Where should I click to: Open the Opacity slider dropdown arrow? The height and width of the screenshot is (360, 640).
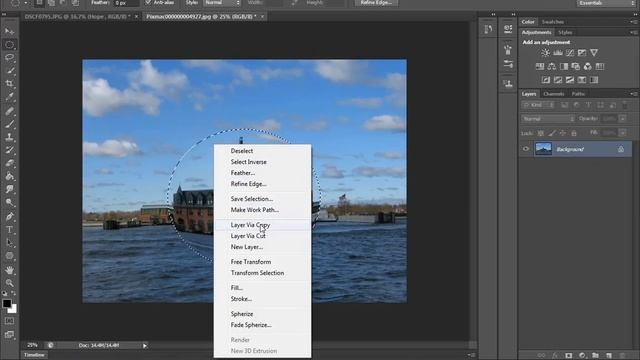coord(622,119)
